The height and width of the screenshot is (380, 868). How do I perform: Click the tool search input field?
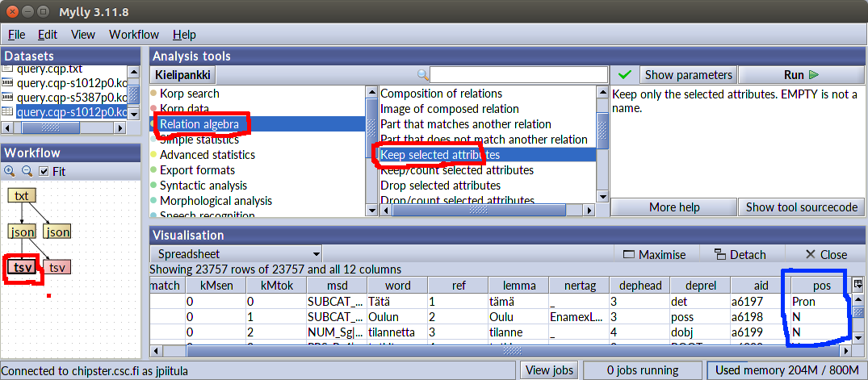click(518, 75)
